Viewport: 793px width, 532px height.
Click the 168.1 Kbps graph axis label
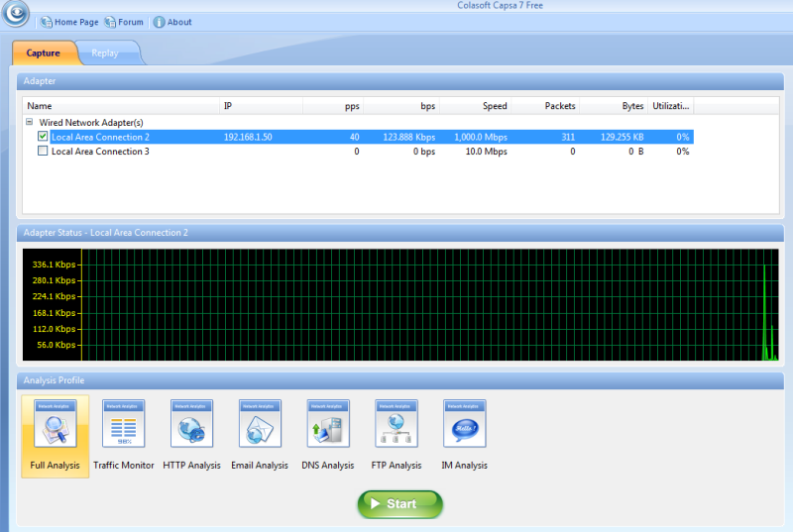(x=54, y=313)
